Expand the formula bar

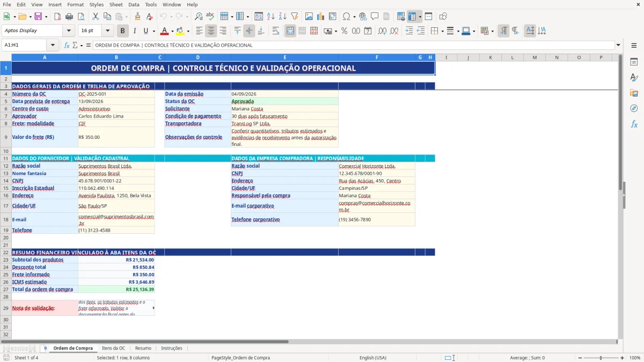(x=618, y=45)
